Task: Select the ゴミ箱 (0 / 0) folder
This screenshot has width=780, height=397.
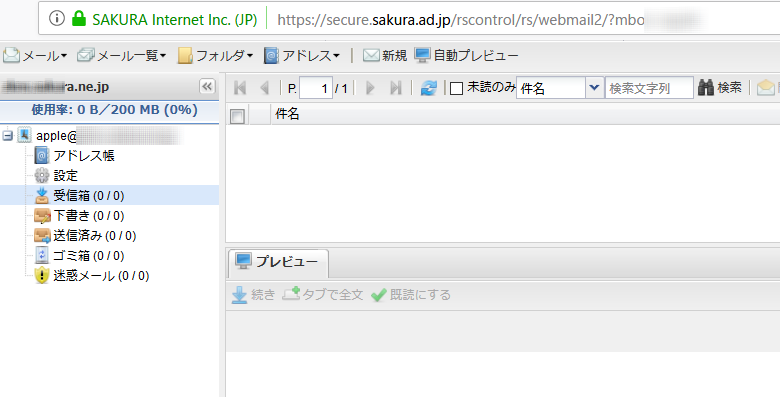Action: [x=80, y=256]
